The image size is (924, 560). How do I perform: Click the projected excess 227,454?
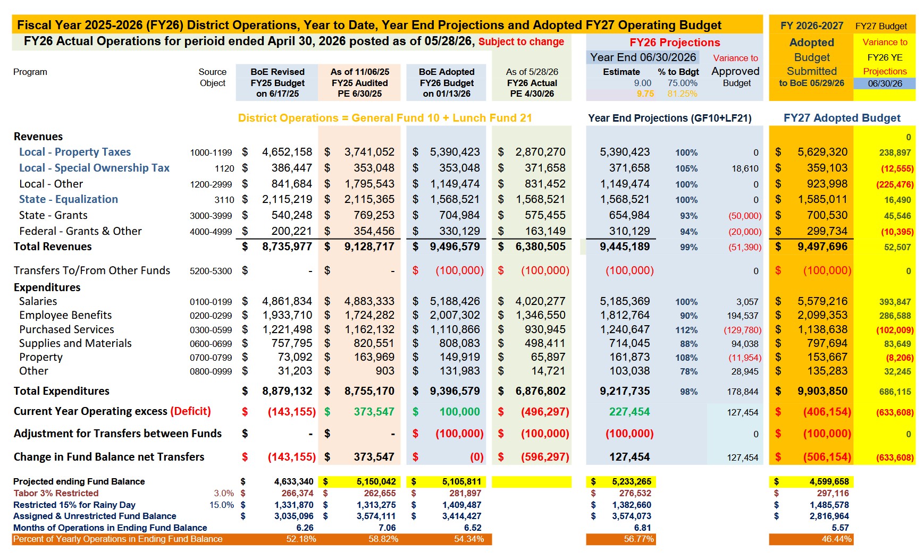629,412
